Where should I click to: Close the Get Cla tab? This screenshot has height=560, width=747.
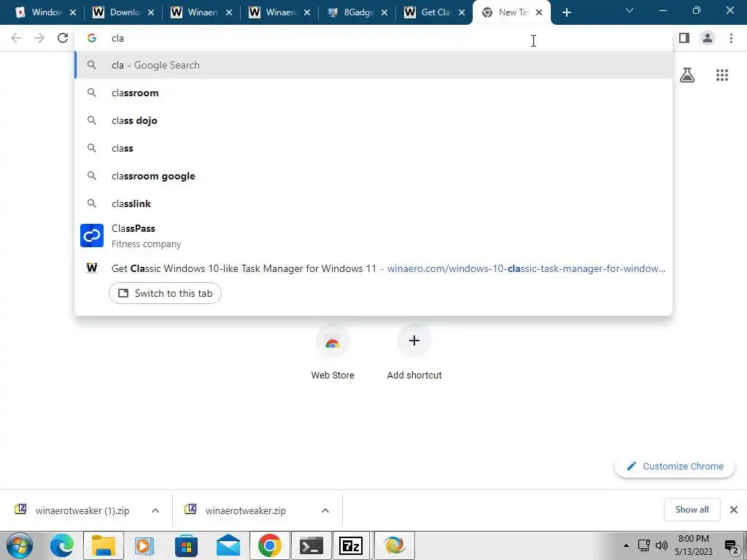coord(462,13)
